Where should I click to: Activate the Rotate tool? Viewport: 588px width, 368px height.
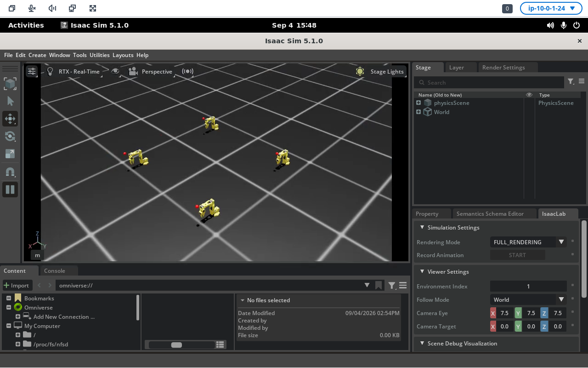(x=10, y=136)
